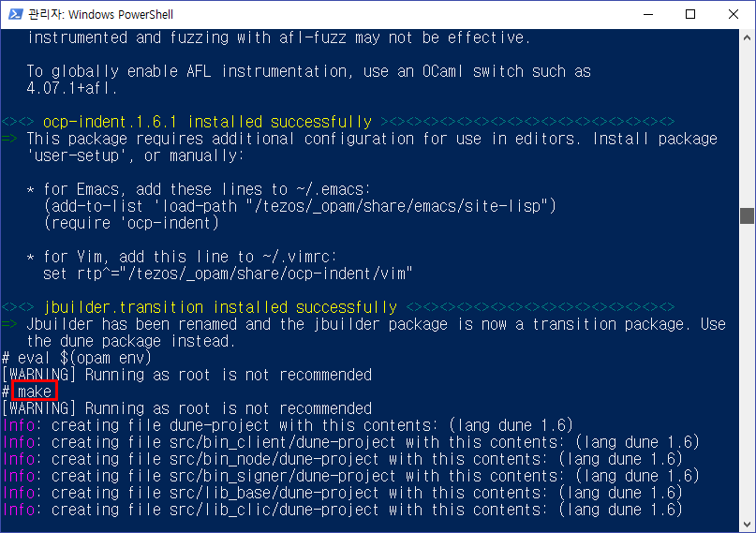The width and height of the screenshot is (756, 533).
Task: Click 'To globally enable AFL instrumentation' line
Action: coord(308,71)
